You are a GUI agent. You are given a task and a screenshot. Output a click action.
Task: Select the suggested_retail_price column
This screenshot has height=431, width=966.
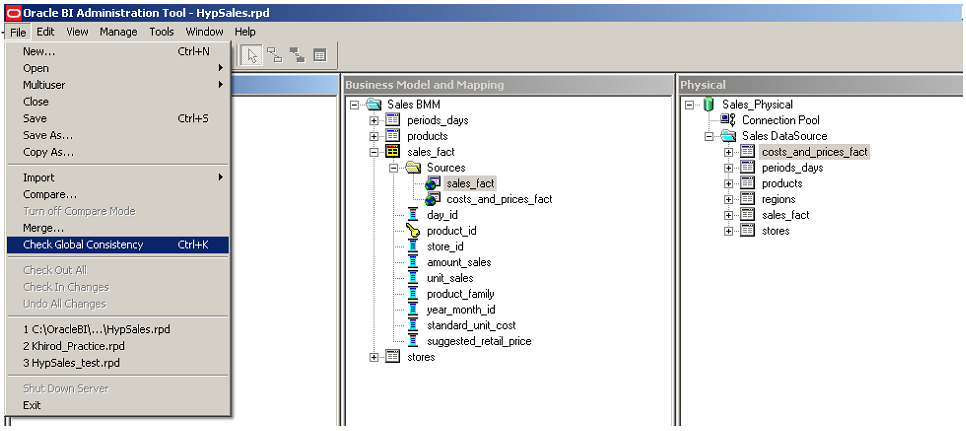479,341
